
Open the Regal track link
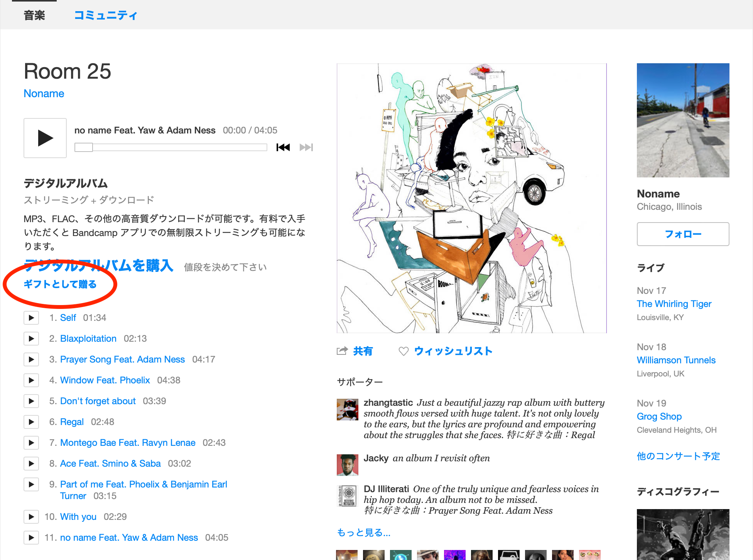tap(72, 422)
